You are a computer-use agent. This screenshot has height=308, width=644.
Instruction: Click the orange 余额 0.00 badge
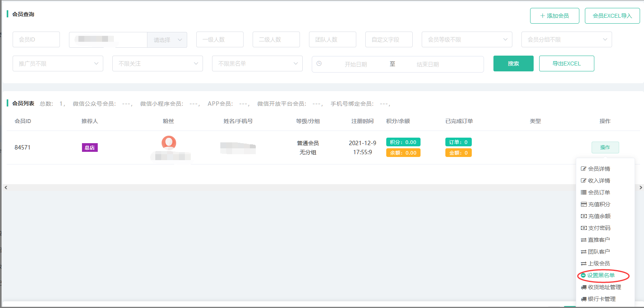[403, 153]
